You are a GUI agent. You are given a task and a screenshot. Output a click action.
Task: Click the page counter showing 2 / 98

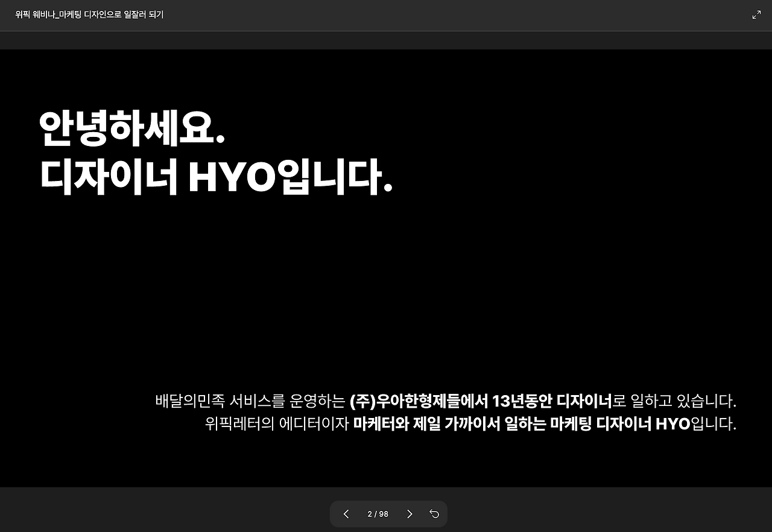coord(378,514)
